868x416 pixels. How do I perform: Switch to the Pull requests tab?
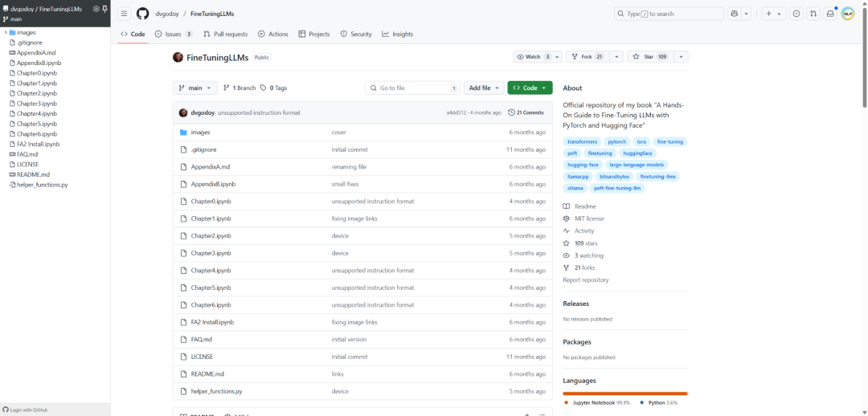[x=225, y=35]
